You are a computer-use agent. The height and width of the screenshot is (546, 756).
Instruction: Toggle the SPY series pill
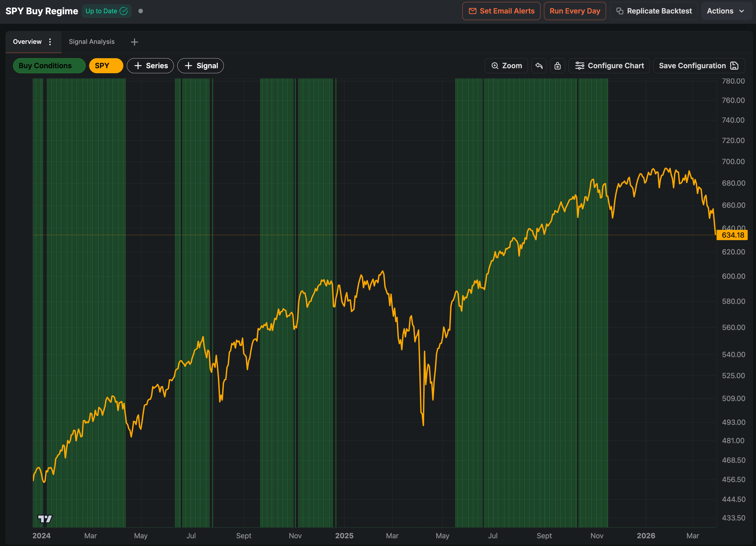tap(106, 66)
